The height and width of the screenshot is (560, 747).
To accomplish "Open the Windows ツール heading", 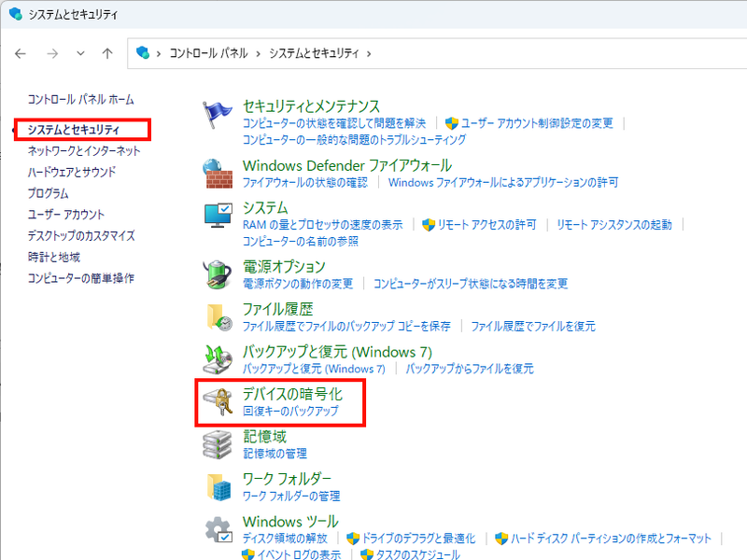I will pos(290,522).
